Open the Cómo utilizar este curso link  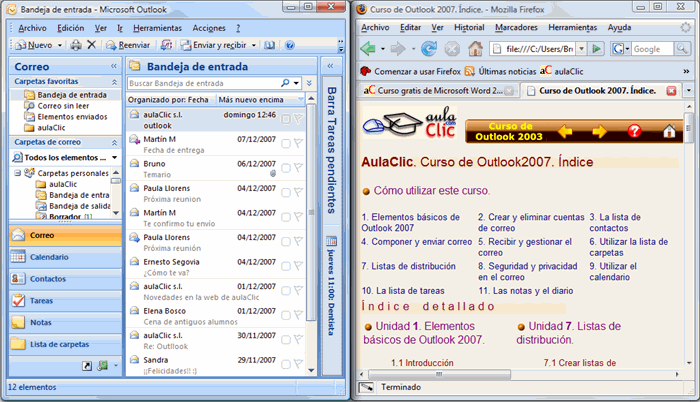[x=431, y=190]
